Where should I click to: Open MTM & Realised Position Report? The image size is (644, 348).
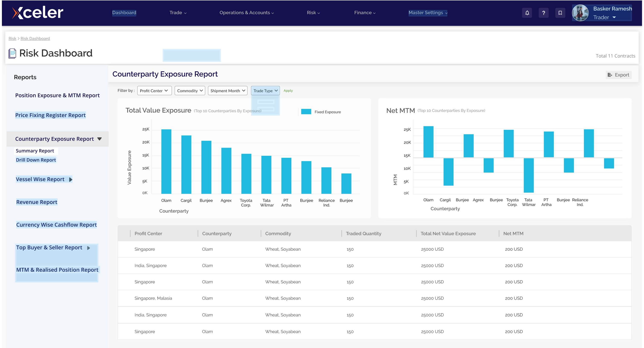click(x=57, y=270)
